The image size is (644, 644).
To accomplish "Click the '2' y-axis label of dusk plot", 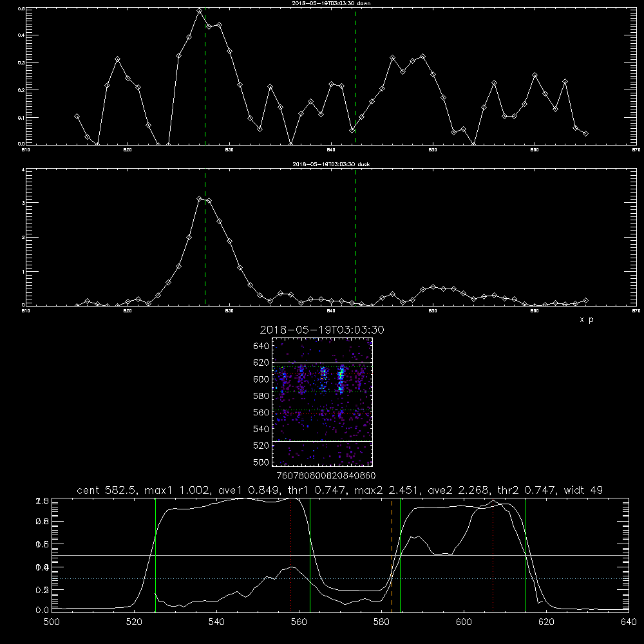I will pos(23,238).
